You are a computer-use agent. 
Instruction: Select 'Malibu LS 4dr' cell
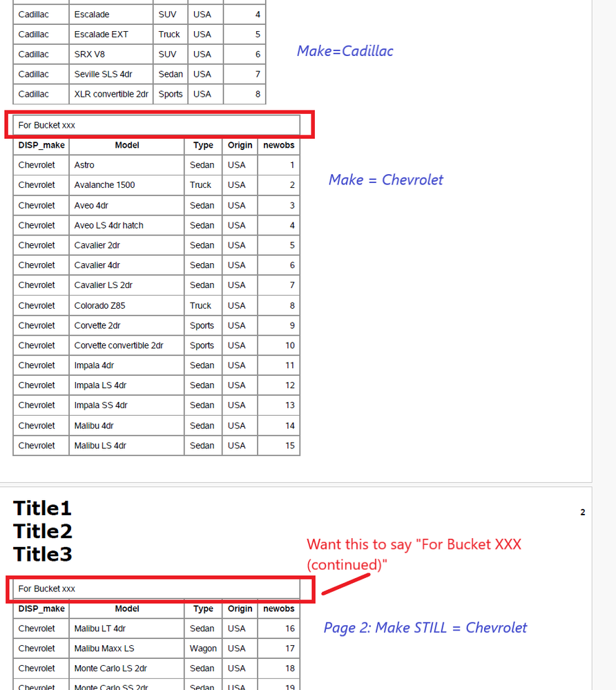coord(126,445)
